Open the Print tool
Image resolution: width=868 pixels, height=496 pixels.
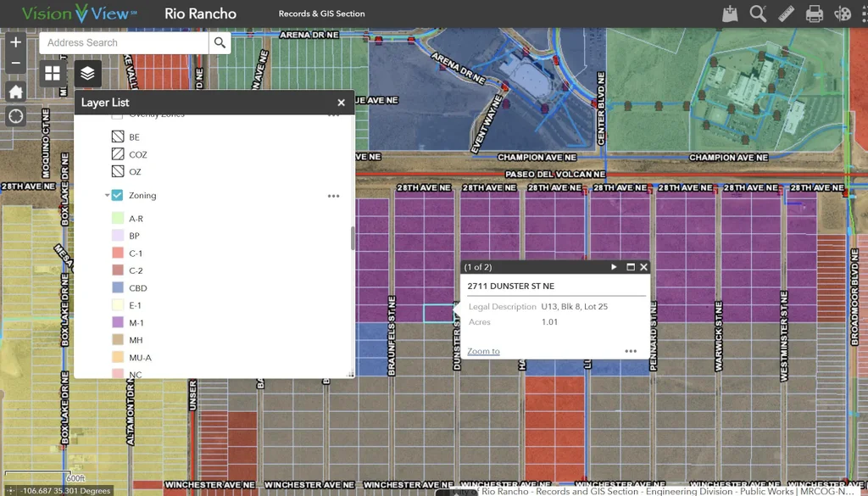click(x=814, y=14)
